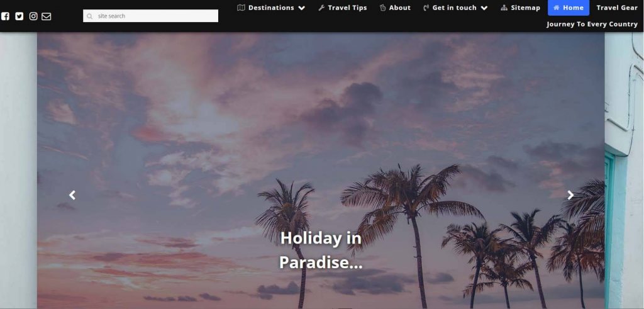Click the phone icon beside Get in touch
The image size is (644, 309).
pyautogui.click(x=426, y=8)
